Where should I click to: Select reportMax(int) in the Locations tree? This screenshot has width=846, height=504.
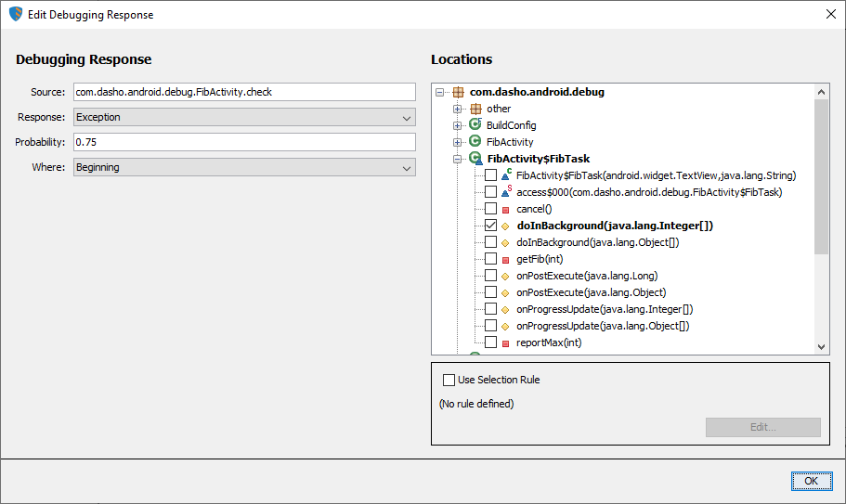(549, 342)
